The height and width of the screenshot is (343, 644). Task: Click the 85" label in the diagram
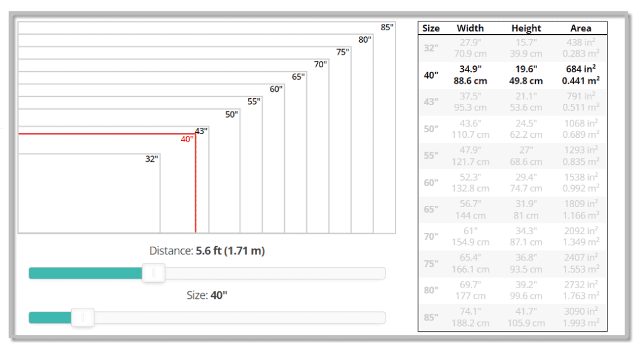(387, 27)
